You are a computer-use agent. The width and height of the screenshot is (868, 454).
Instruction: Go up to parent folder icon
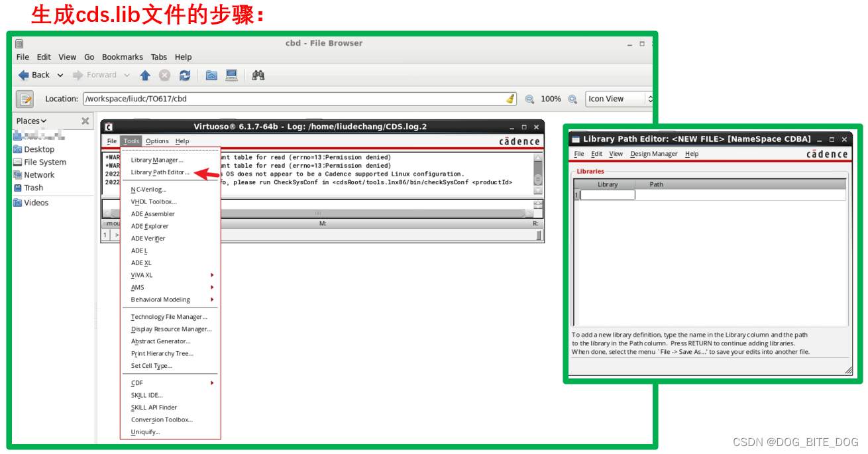[x=145, y=76]
